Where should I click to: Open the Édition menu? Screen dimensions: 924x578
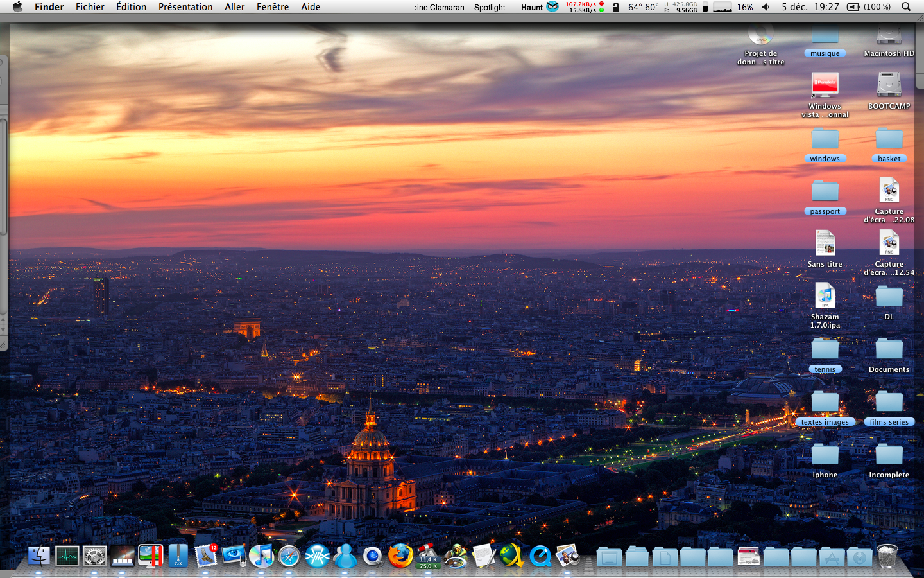[x=132, y=7]
